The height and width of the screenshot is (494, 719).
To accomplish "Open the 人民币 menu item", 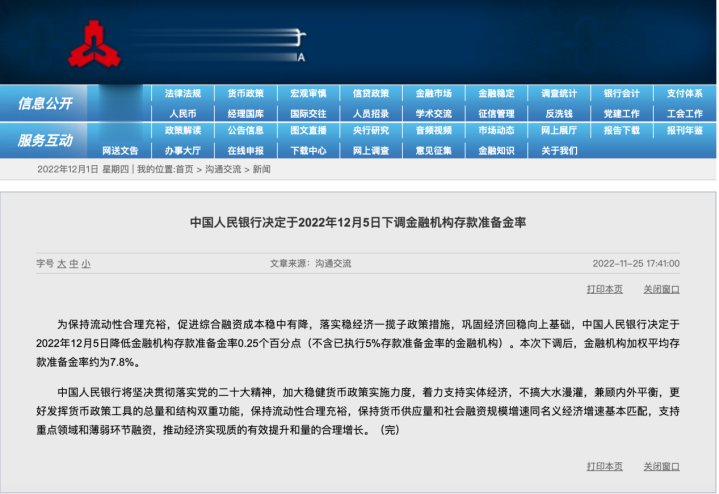I will (183, 114).
